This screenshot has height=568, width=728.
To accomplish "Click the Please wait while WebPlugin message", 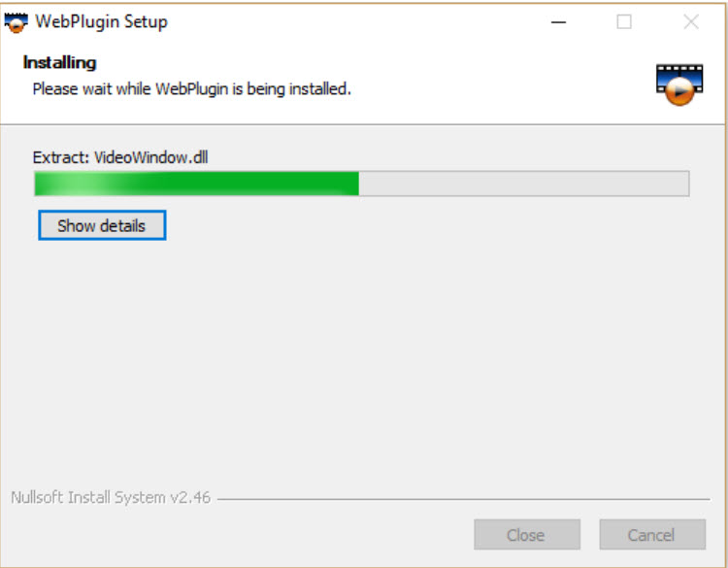I will pyautogui.click(x=192, y=88).
